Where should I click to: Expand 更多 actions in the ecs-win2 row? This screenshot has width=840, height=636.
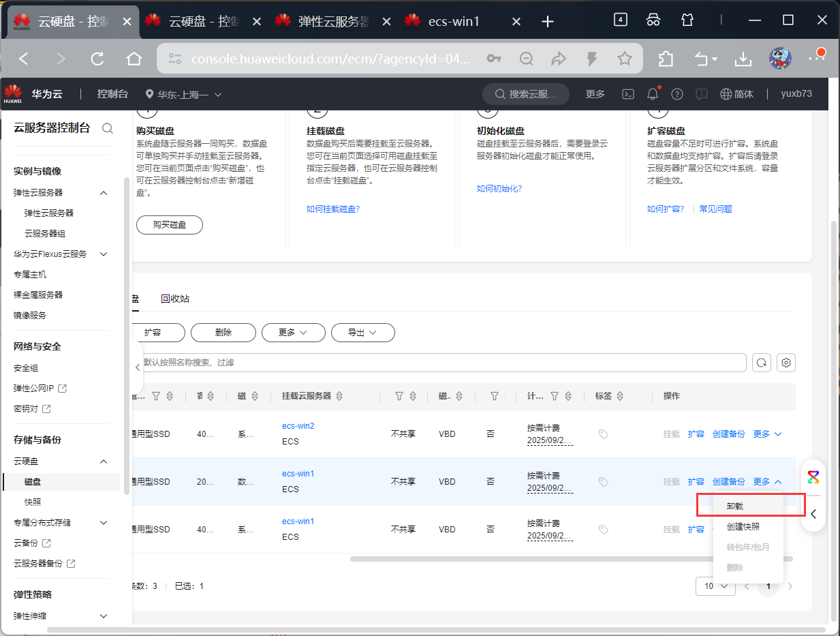click(x=768, y=434)
